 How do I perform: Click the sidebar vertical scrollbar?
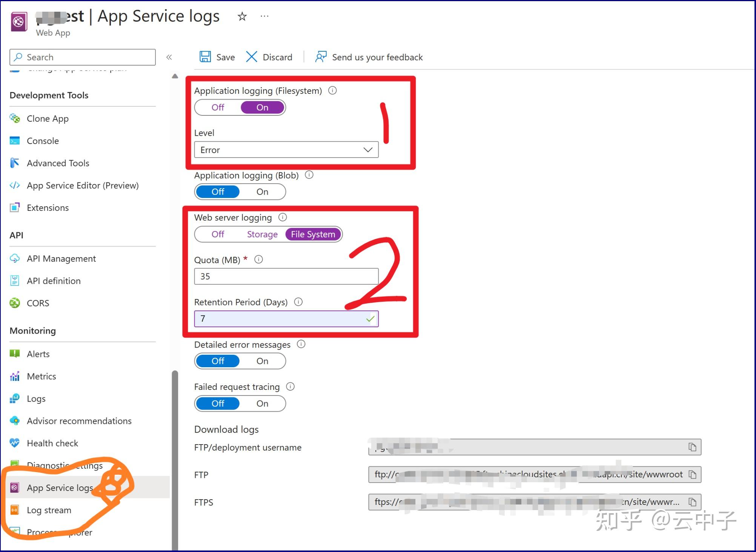click(x=175, y=452)
